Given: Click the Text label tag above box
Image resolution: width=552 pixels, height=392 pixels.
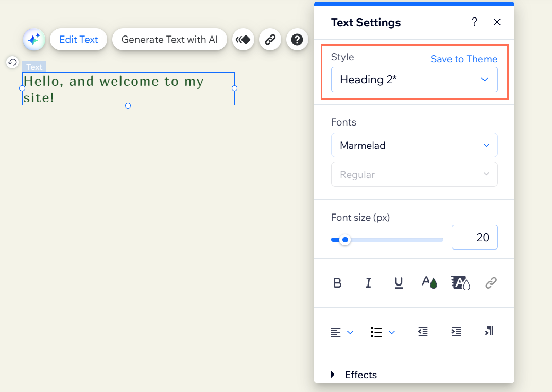Looking at the screenshot, I should (x=34, y=67).
